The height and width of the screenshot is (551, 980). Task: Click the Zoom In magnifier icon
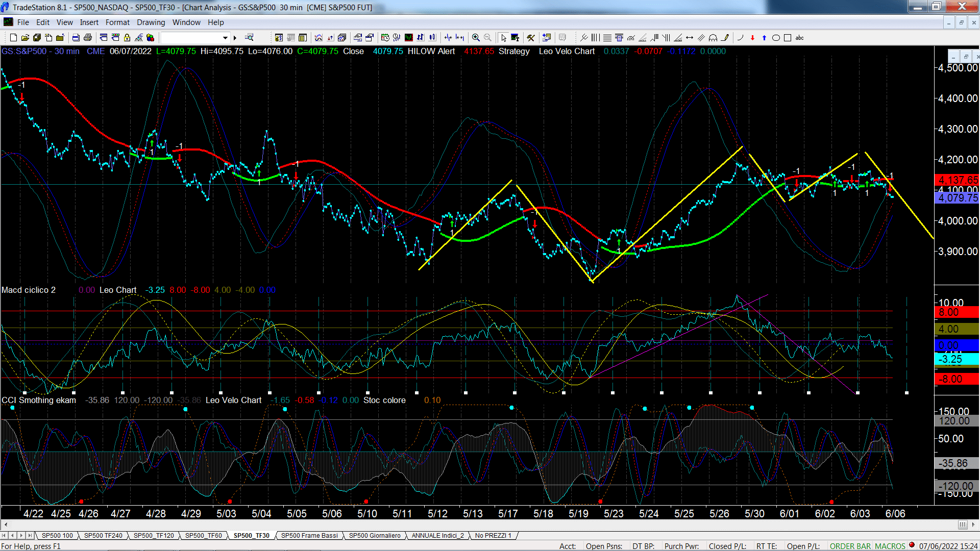[476, 38]
